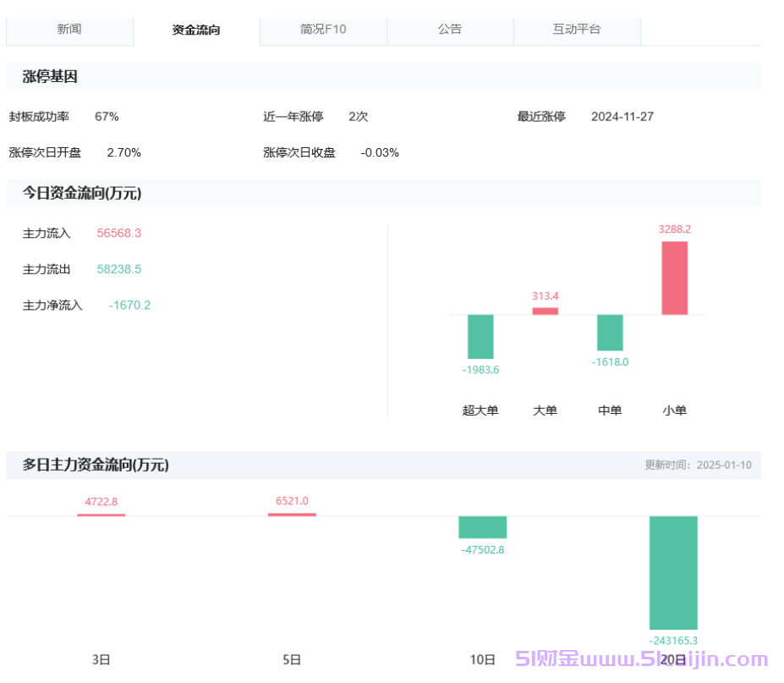Click the green 10日 bar
This screenshot has height=683, width=784.
click(x=483, y=527)
